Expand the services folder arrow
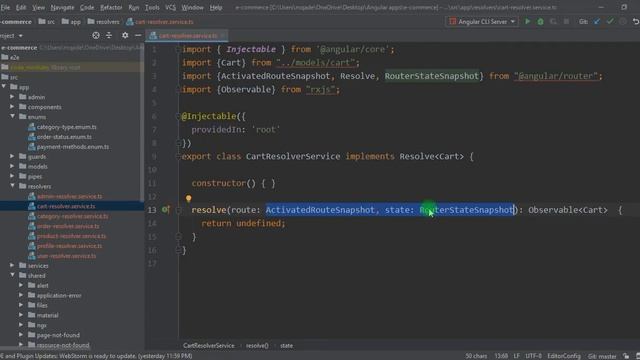This screenshot has height=360, width=640. click(12, 265)
